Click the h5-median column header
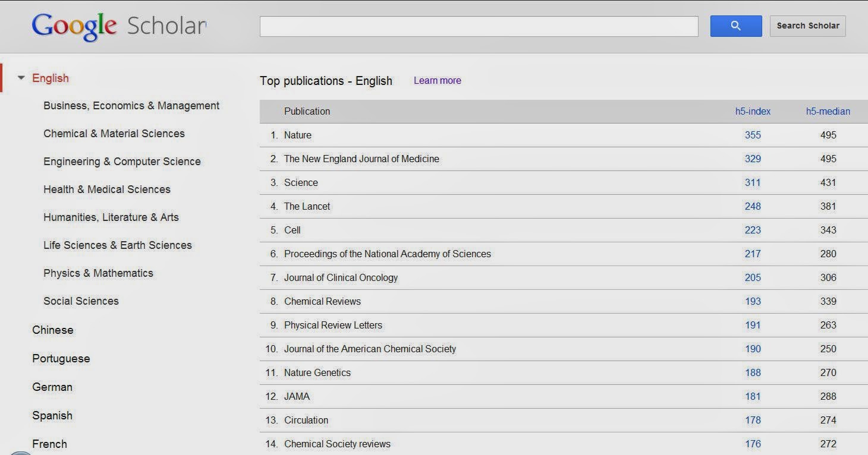868x455 pixels. pos(828,111)
